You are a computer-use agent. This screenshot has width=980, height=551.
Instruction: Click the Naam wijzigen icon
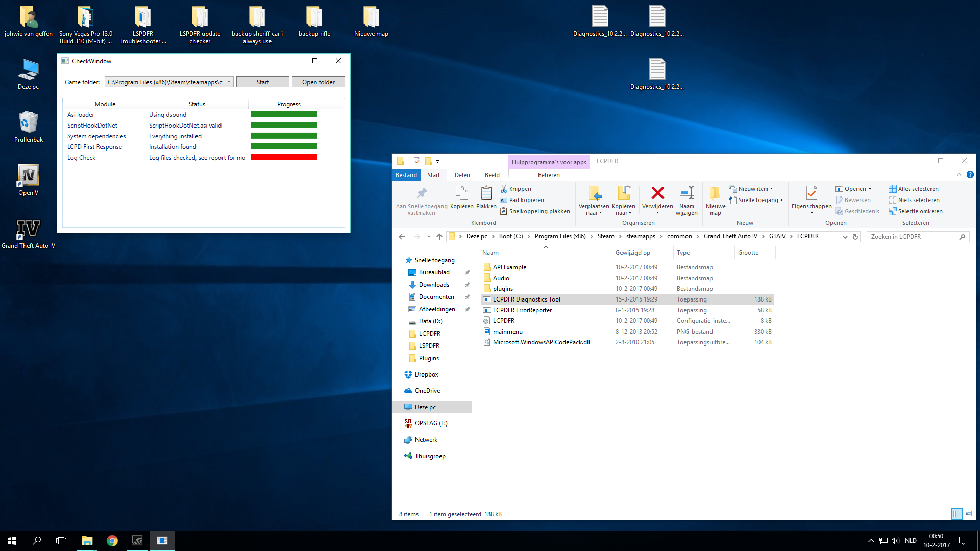[687, 193]
